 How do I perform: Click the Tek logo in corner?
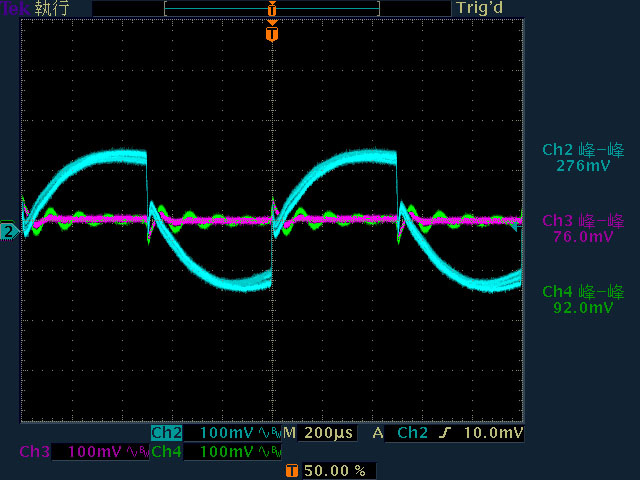coord(15,8)
